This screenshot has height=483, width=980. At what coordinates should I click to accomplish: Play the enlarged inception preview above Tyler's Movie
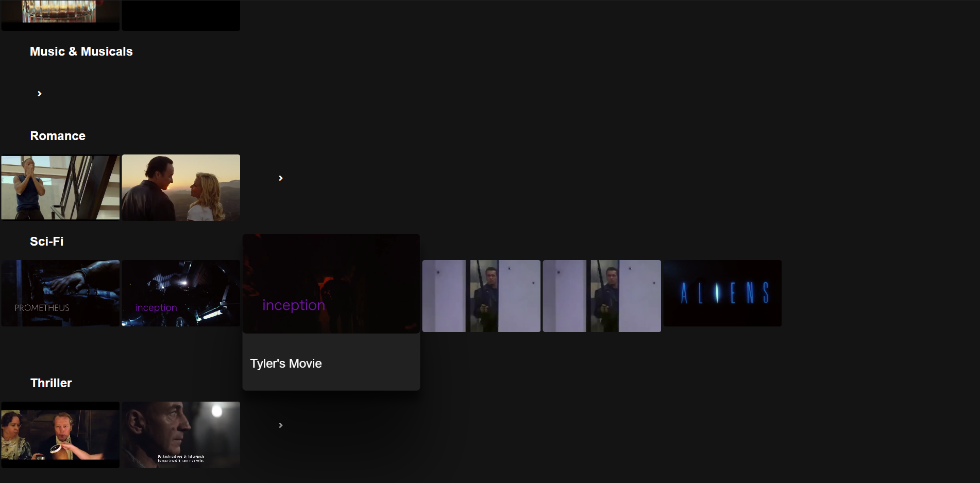[x=331, y=284]
